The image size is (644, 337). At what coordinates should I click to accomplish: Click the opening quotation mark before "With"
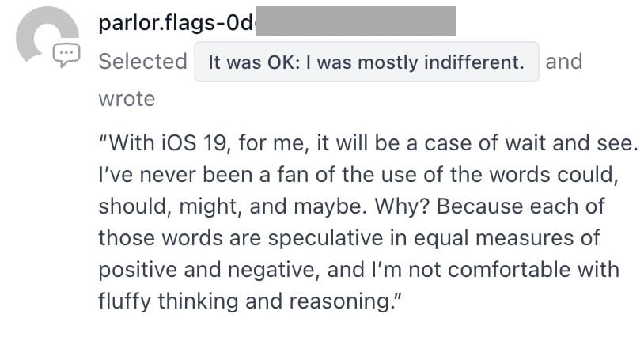click(103, 138)
